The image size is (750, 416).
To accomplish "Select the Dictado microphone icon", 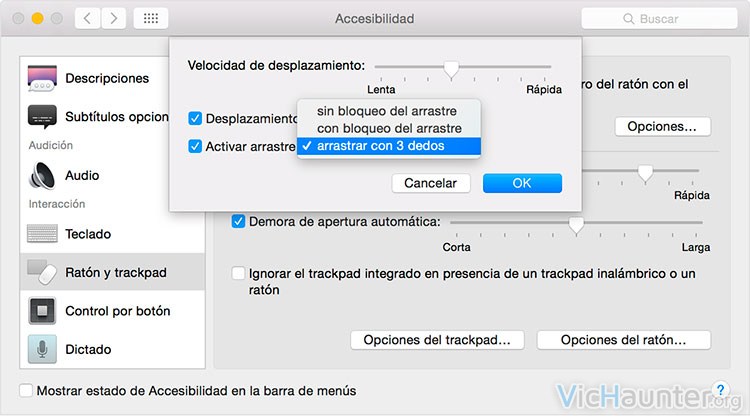I will tap(42, 350).
